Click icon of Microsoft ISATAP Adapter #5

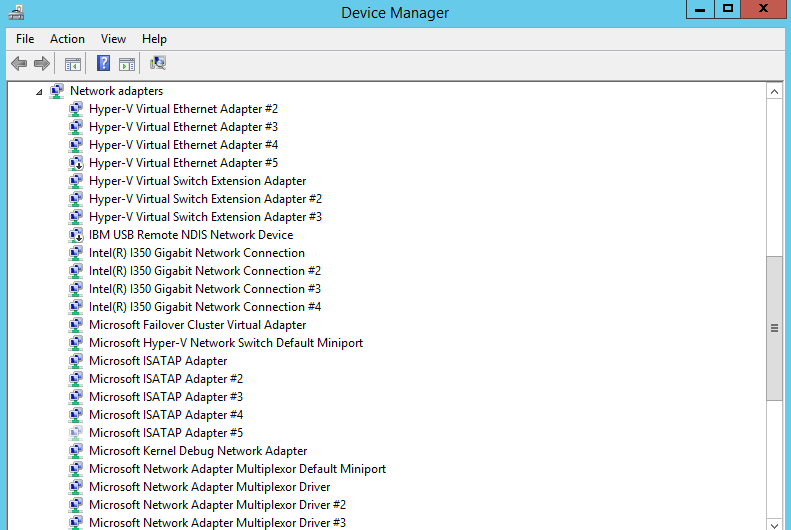tap(76, 433)
